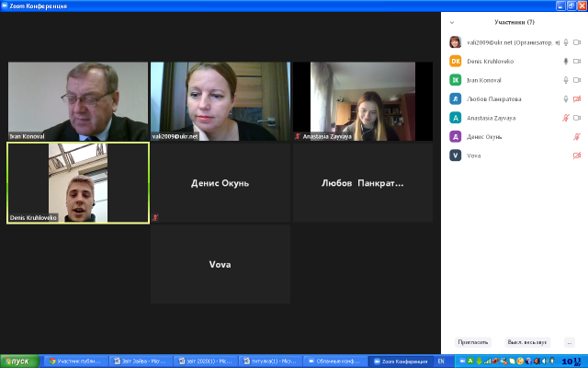Select Ivan Konoval's video tile

(x=78, y=101)
